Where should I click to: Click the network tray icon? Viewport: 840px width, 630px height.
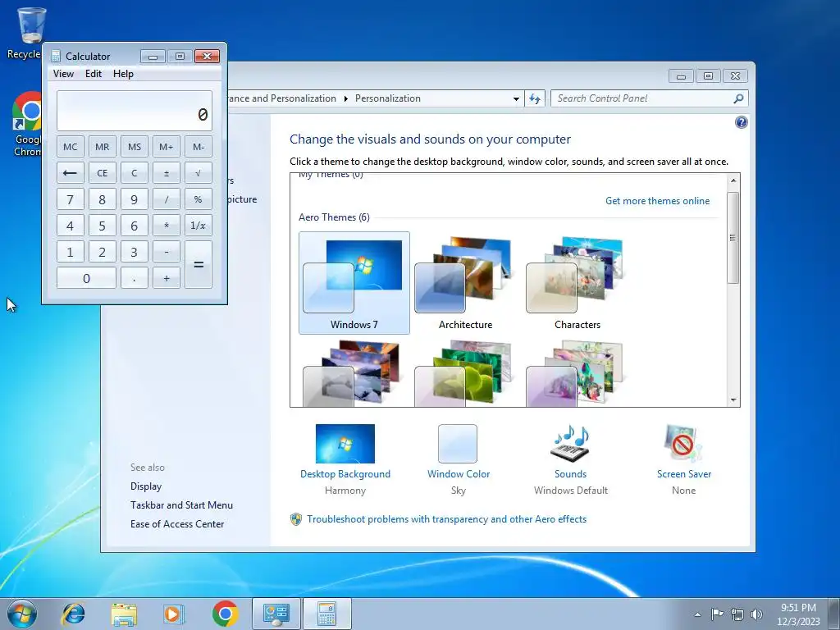pos(737,614)
